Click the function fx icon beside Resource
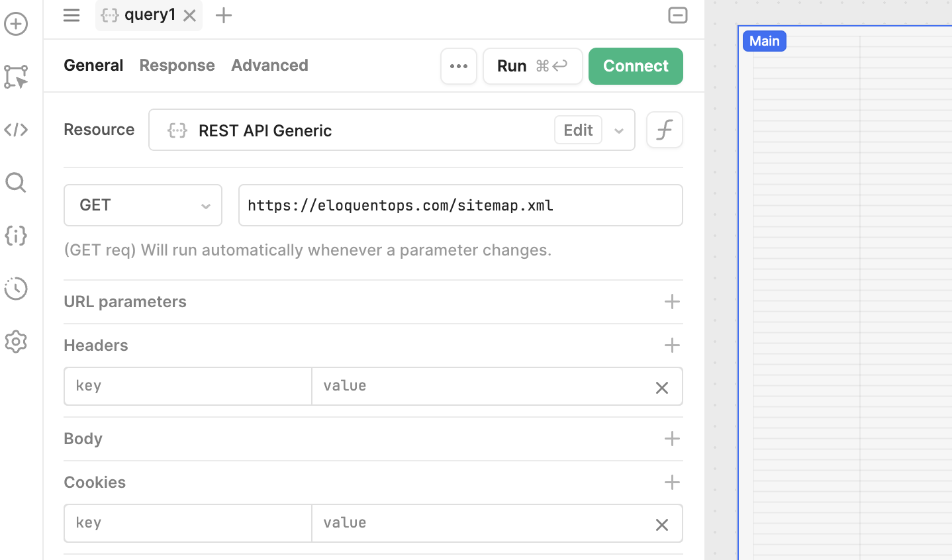 point(664,130)
